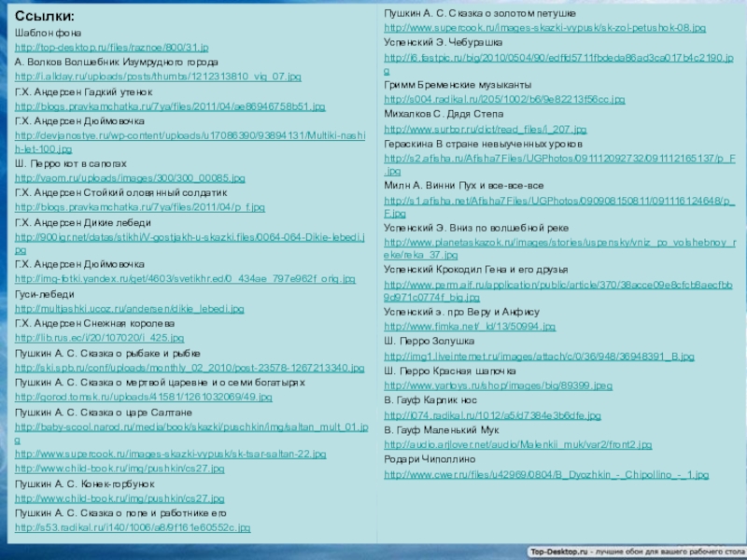747x560 pixels.
Task: Follow the pravkamchatka link ending p_f.jpg
Action: point(139,207)
